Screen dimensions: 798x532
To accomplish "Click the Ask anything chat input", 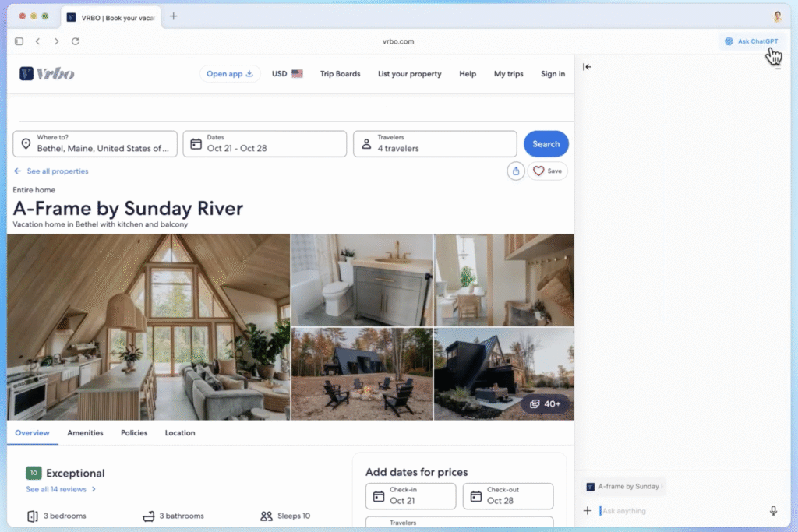I will point(678,511).
